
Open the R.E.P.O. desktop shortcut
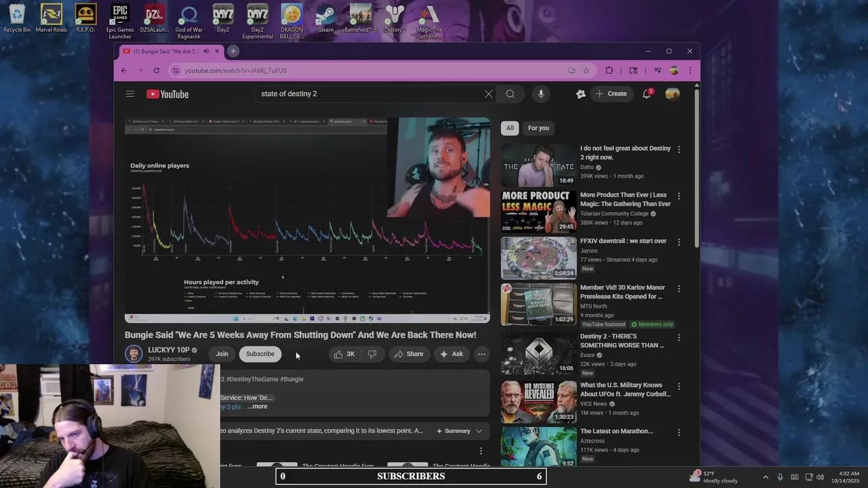tap(85, 18)
